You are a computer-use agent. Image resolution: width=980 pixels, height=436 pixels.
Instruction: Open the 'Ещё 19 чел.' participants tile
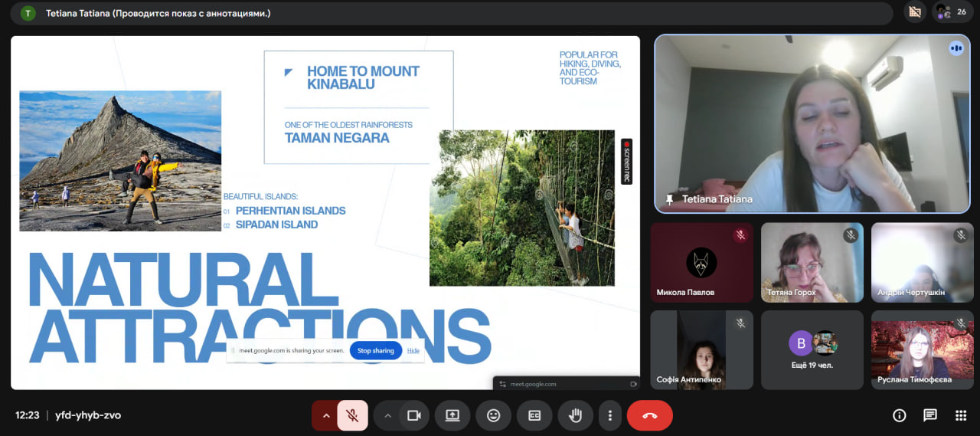point(812,349)
